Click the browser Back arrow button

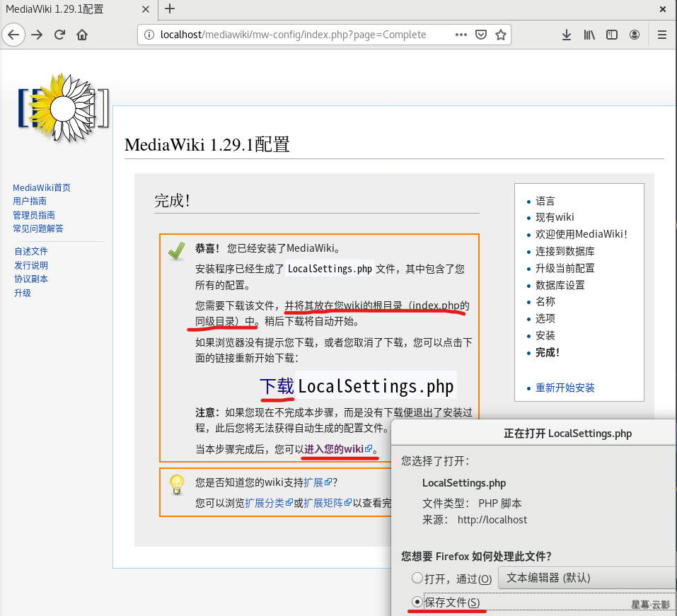pyautogui.click(x=14, y=35)
